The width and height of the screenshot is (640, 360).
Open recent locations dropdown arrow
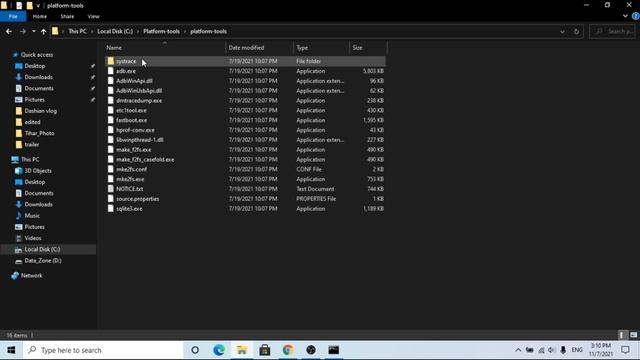click(33, 31)
